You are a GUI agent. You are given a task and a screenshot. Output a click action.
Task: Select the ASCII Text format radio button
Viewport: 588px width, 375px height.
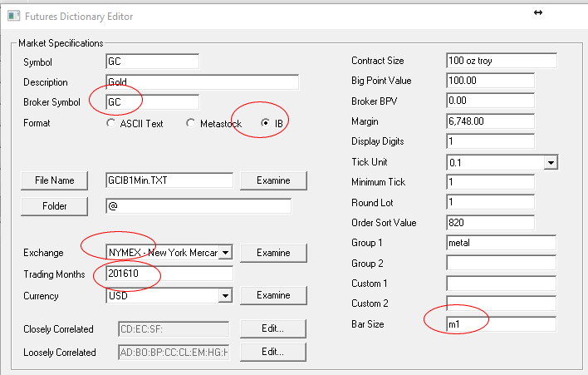point(112,123)
